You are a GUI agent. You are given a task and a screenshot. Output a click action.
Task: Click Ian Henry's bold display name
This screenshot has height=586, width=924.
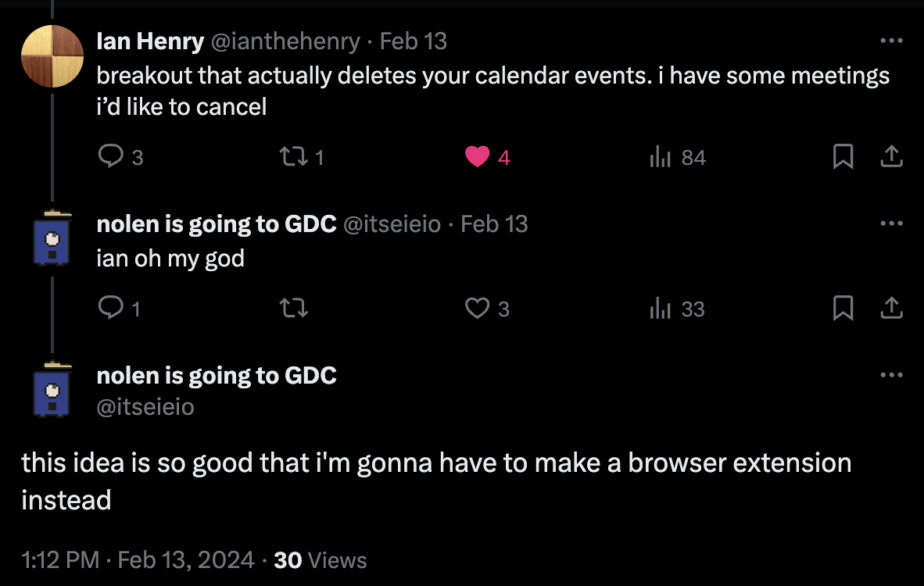[x=150, y=41]
